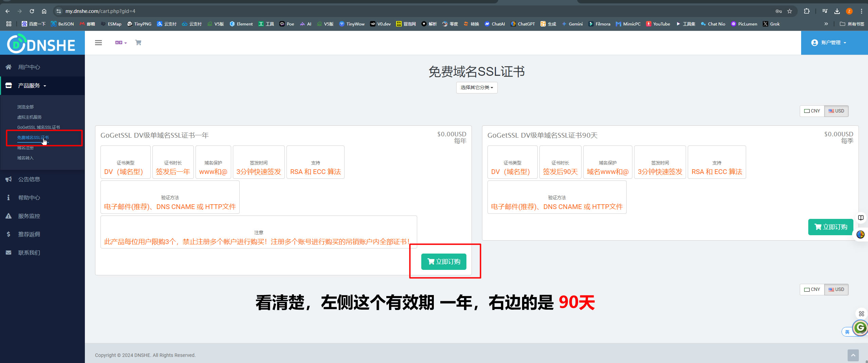Open the language selector dropdown
This screenshot has height=363, width=868.
pyautogui.click(x=121, y=42)
